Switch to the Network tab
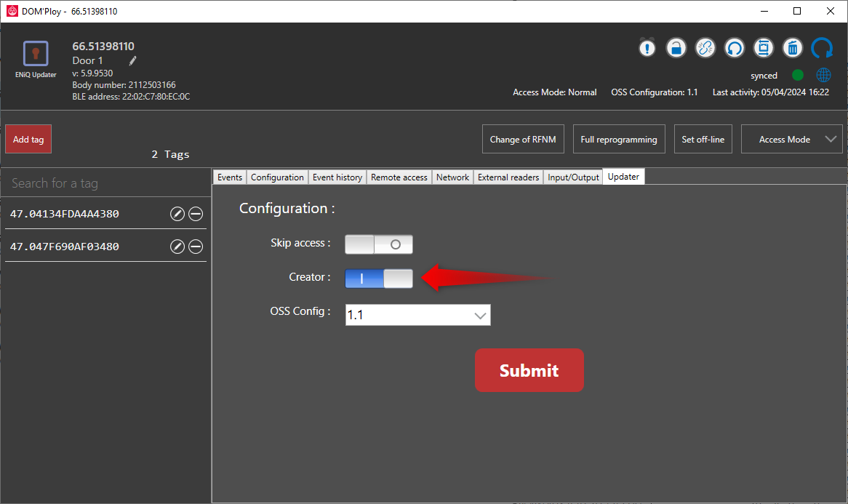This screenshot has height=504, width=848. click(x=452, y=177)
